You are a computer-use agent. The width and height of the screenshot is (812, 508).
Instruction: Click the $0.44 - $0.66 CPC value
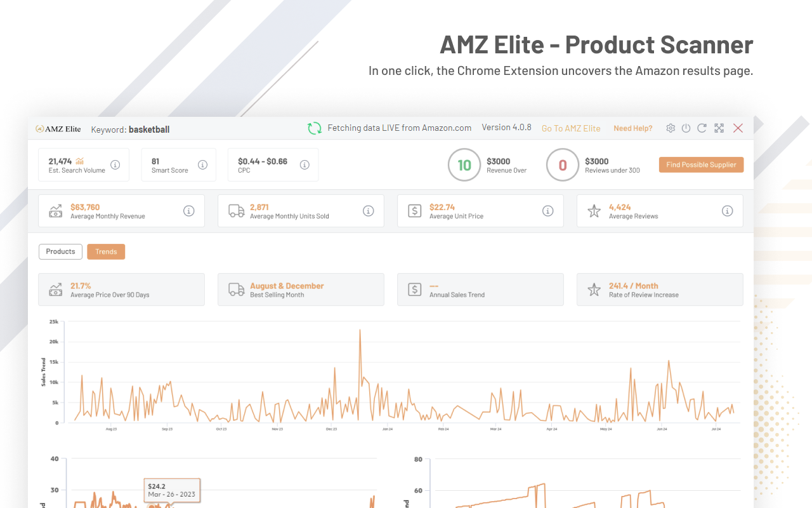(x=263, y=161)
